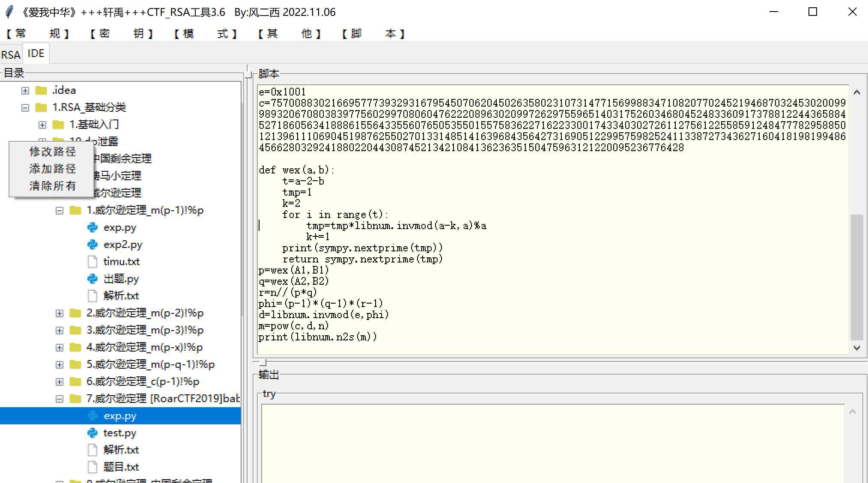Image resolution: width=868 pixels, height=483 pixels.
Task: Expand the 6.威尔逊定理_c(p-1)!%p node
Action: click(x=60, y=382)
